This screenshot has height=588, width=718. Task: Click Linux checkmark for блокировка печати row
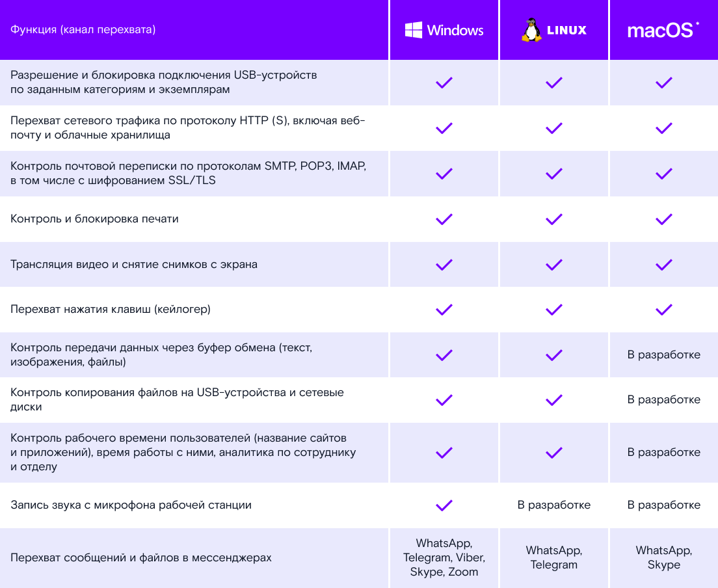pos(553,219)
